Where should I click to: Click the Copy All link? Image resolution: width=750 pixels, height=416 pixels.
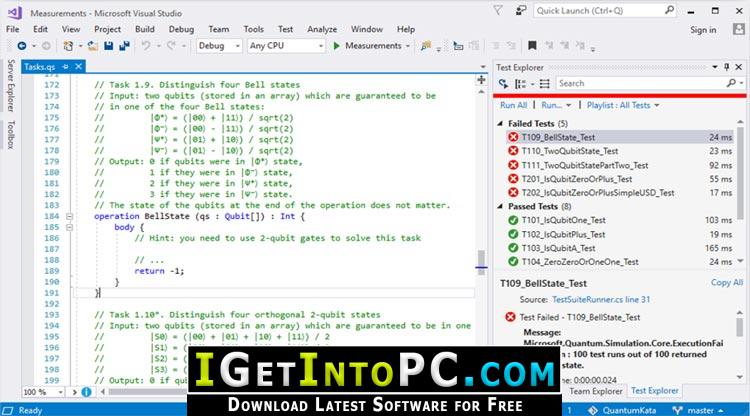[x=727, y=283]
